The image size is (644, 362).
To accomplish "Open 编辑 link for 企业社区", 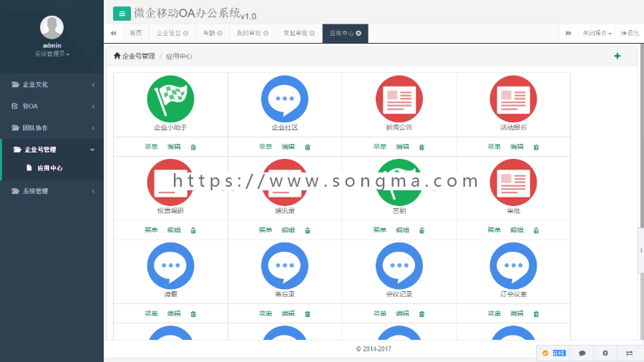I will pyautogui.click(x=288, y=147).
